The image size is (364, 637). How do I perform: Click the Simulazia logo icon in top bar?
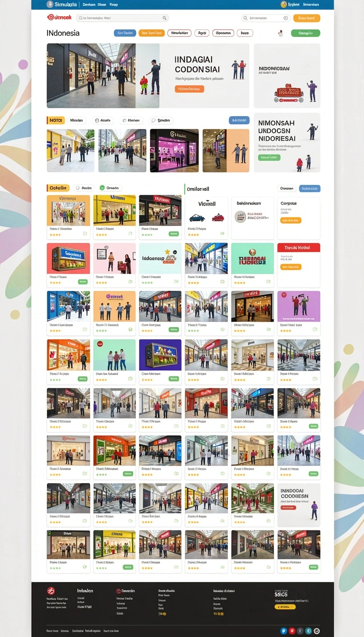50,4
